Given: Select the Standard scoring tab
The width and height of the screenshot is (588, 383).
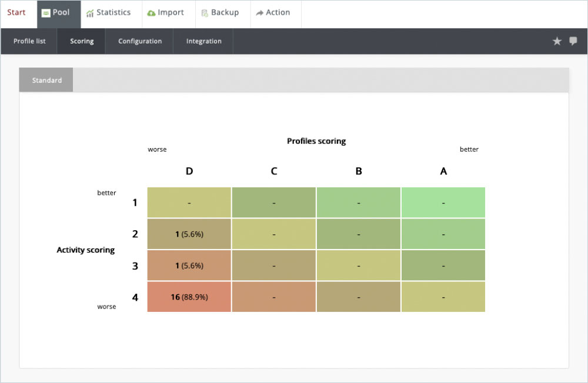Looking at the screenshot, I should [x=46, y=80].
